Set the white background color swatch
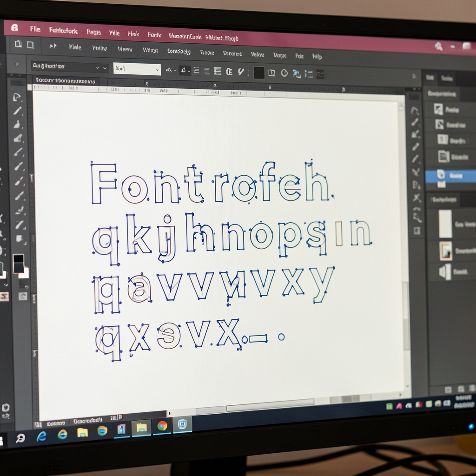Viewport: 476px width, 476px height. (x=24, y=273)
